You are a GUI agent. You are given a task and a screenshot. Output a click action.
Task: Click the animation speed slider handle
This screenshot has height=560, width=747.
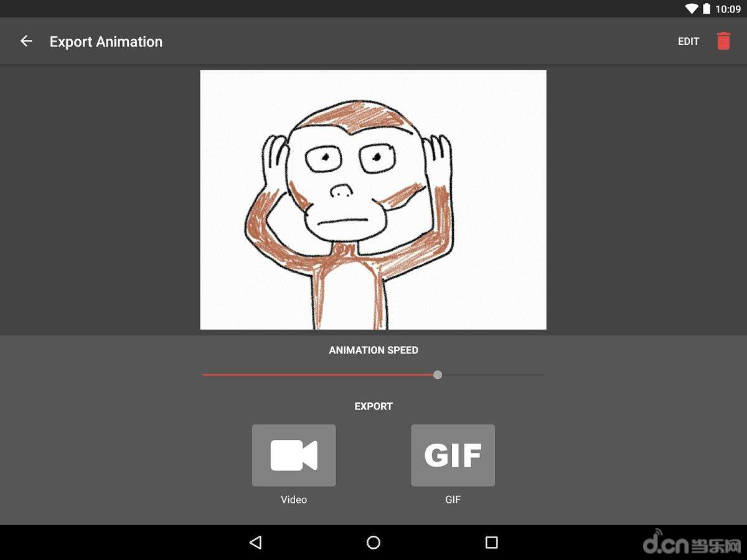pos(438,375)
